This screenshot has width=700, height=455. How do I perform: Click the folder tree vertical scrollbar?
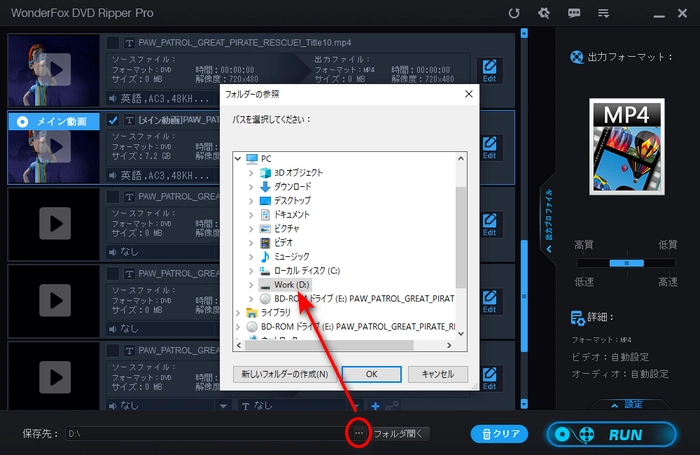click(x=461, y=238)
